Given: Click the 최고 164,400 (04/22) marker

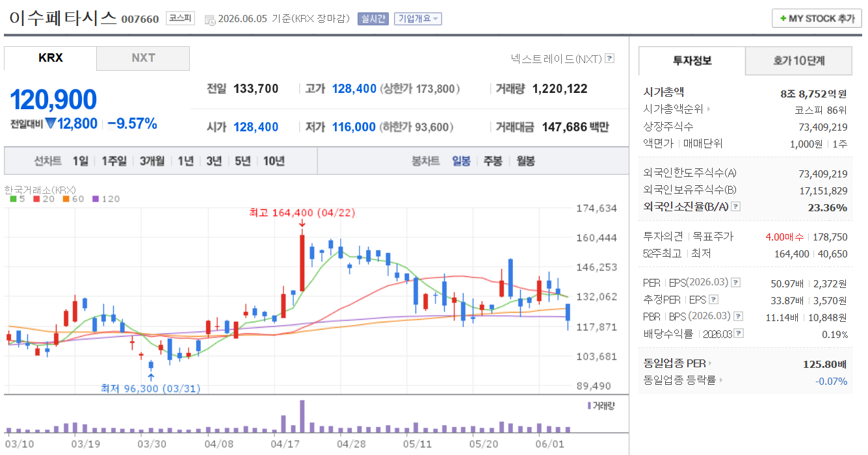Looking at the screenshot, I should click(302, 213).
